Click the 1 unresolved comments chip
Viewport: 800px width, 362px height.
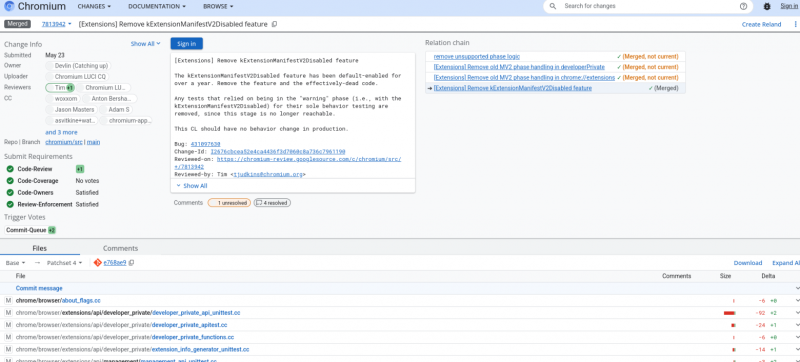click(229, 202)
